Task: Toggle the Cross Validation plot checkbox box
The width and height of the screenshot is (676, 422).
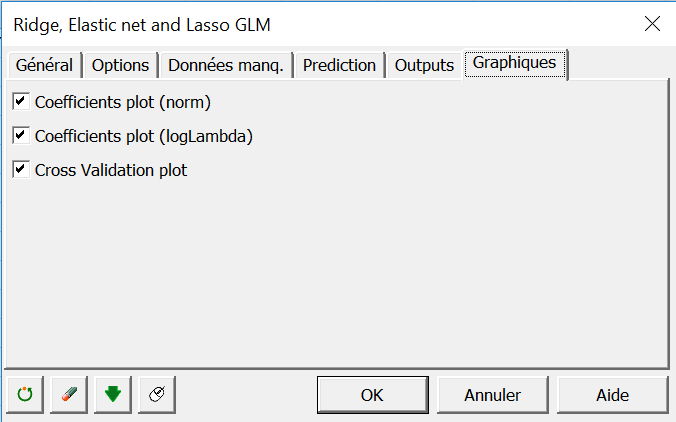Action: tap(20, 169)
